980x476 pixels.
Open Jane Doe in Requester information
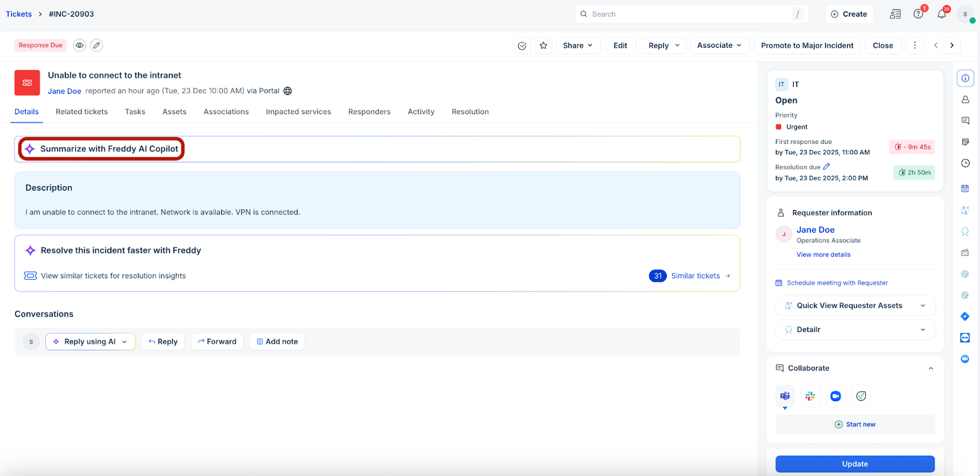pyautogui.click(x=815, y=230)
